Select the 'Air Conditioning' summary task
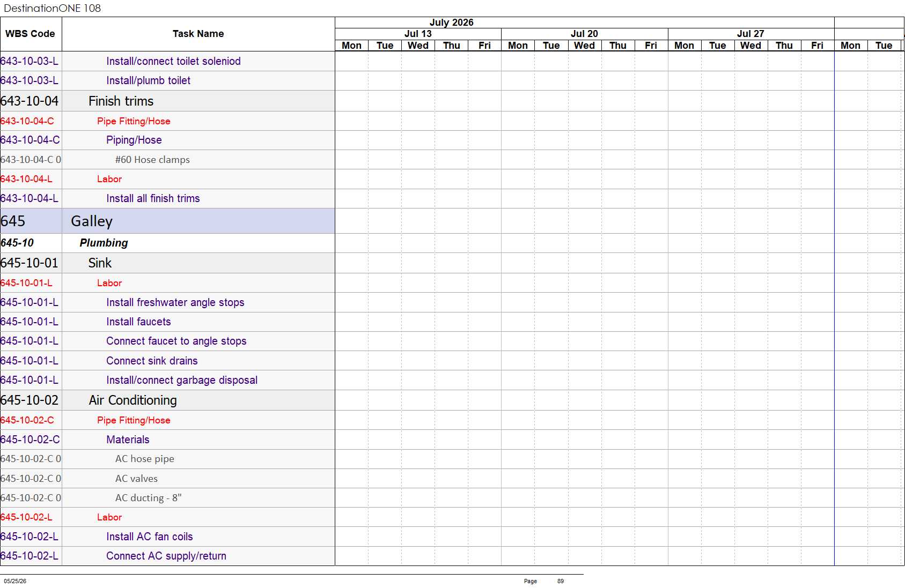 point(133,400)
